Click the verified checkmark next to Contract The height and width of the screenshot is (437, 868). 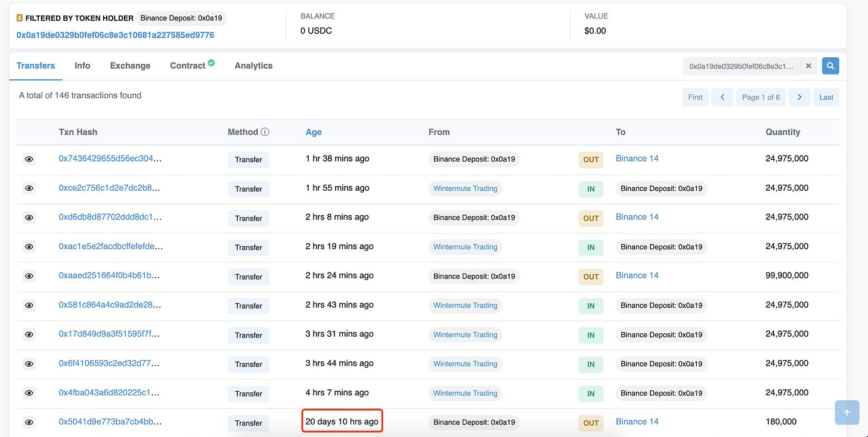[211, 63]
